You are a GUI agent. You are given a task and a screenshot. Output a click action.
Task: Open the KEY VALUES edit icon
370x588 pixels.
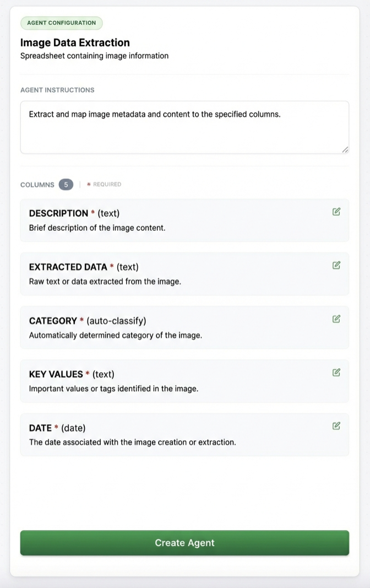click(336, 372)
